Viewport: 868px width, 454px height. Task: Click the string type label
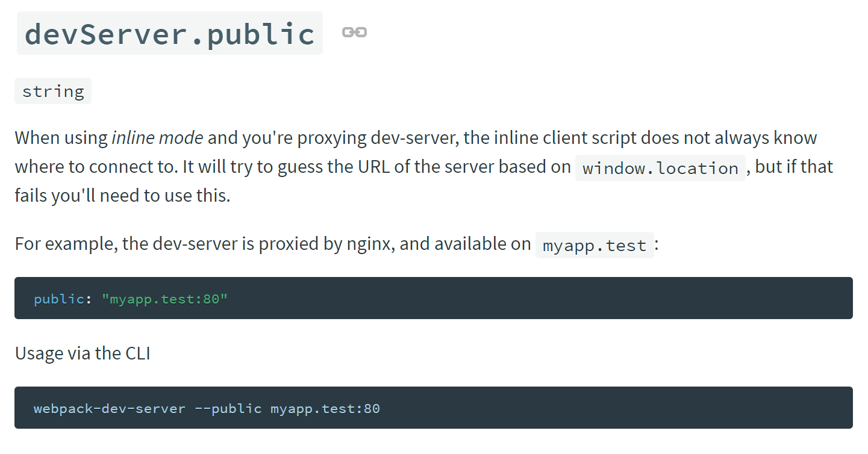pyautogui.click(x=53, y=92)
